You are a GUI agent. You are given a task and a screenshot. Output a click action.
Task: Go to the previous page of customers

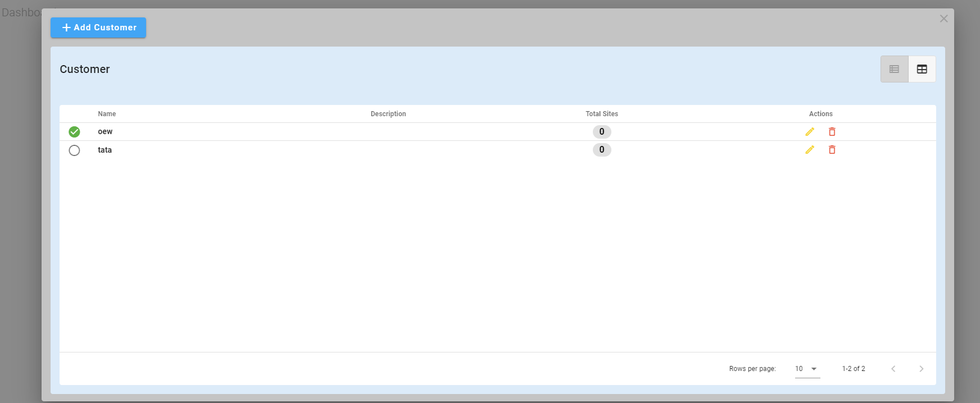(893, 369)
